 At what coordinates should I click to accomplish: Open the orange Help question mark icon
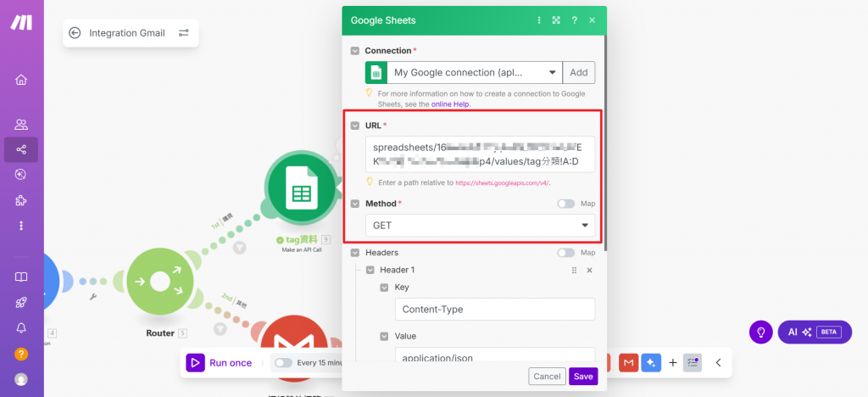click(21, 354)
